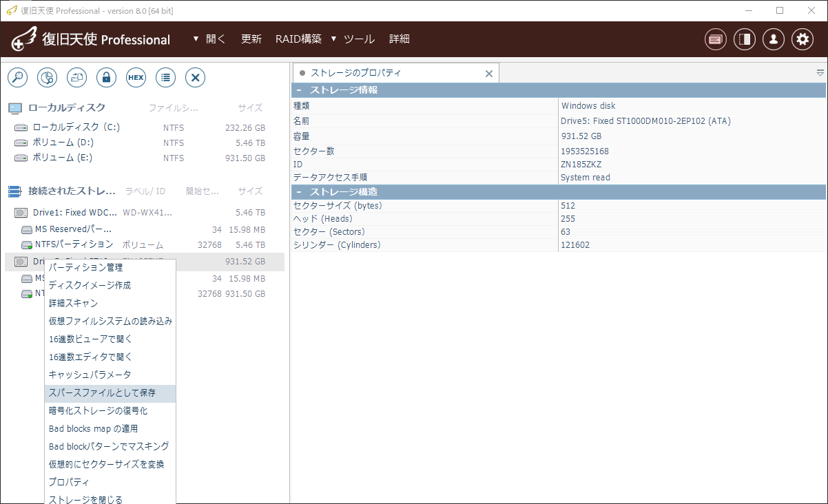
Task: Open the partition manager pie-chart icon
Action: [47, 77]
